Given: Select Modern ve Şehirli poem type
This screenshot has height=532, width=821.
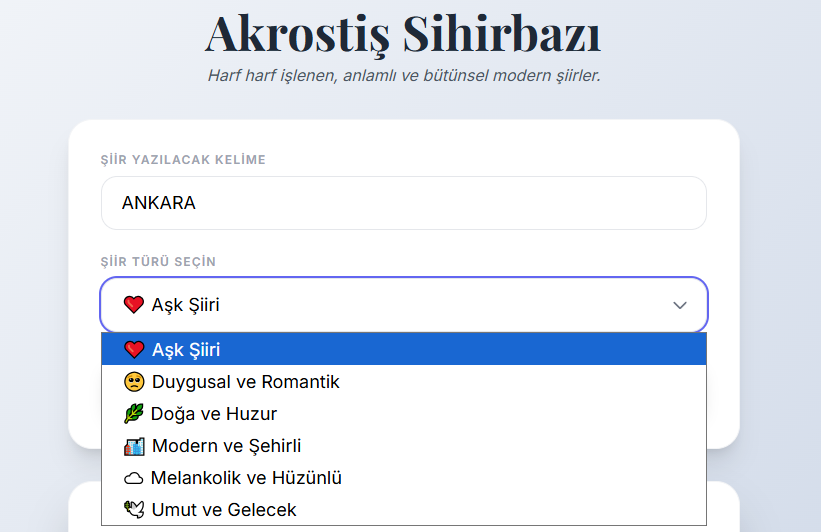Looking at the screenshot, I should click(404, 446).
